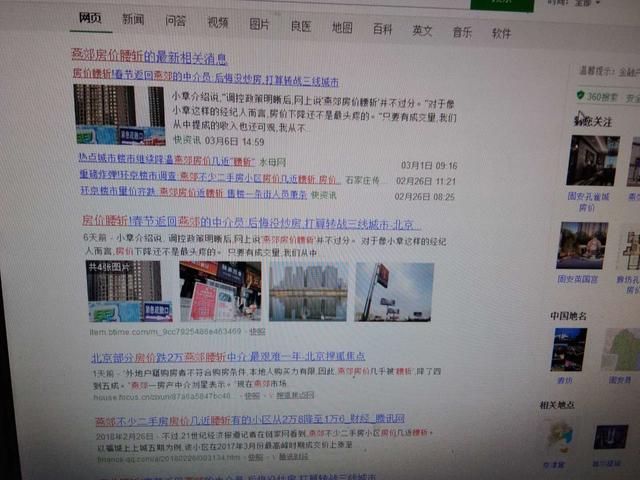Open 燕郊房价腰斩的最新相关消息 heading link
Image resolution: width=640 pixels, height=480 pixels.
[x=149, y=56]
